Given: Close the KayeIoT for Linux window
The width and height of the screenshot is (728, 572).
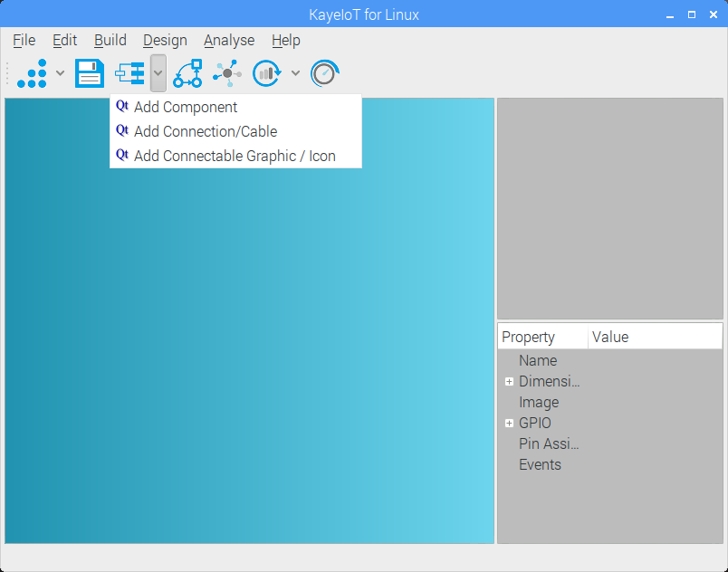Looking at the screenshot, I should (x=714, y=14).
